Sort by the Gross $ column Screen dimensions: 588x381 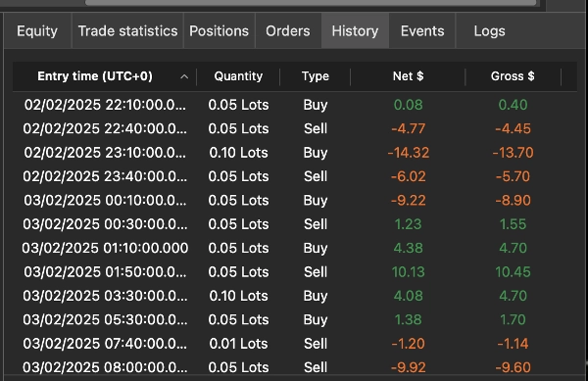pos(513,76)
